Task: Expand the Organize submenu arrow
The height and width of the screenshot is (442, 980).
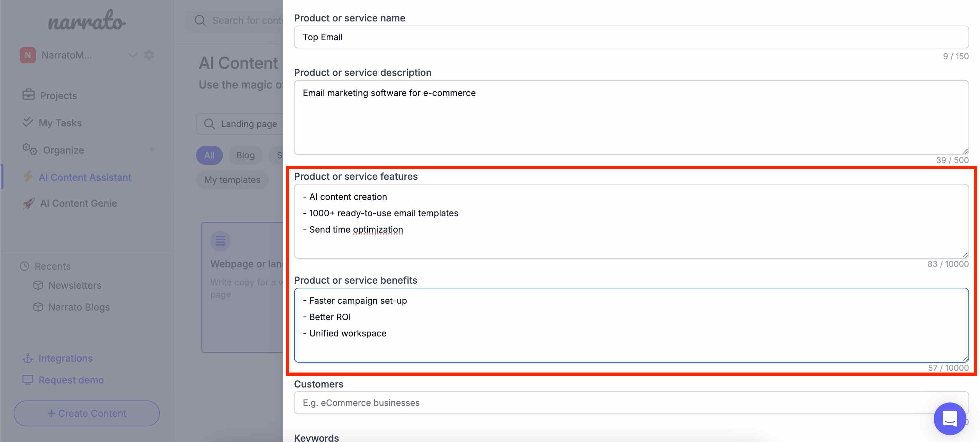Action: tap(152, 149)
